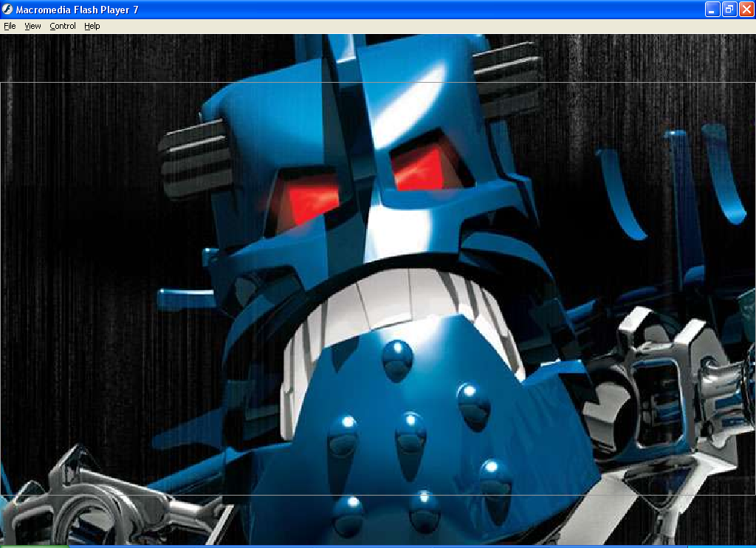Open the Control menu

[63, 26]
